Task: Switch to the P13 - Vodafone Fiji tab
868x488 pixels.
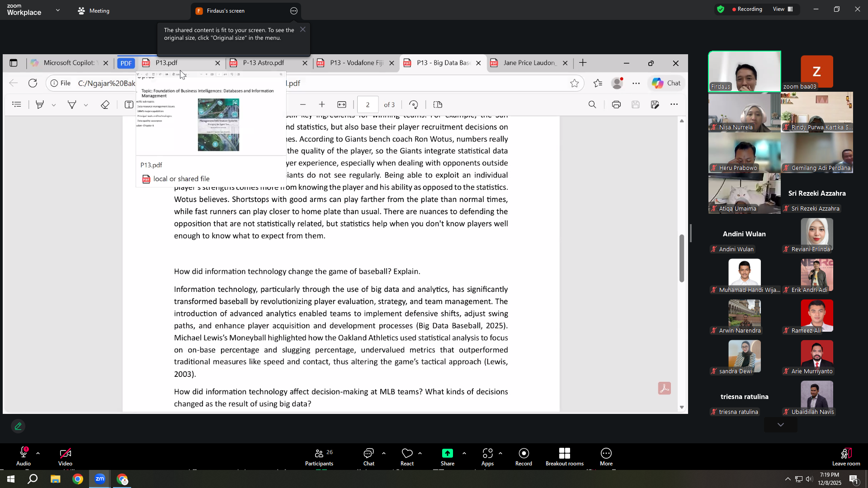Action: tap(356, 63)
